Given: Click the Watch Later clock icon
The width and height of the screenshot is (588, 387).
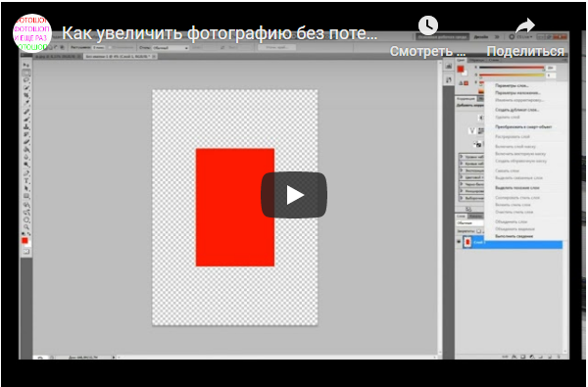Looking at the screenshot, I should click(428, 25).
